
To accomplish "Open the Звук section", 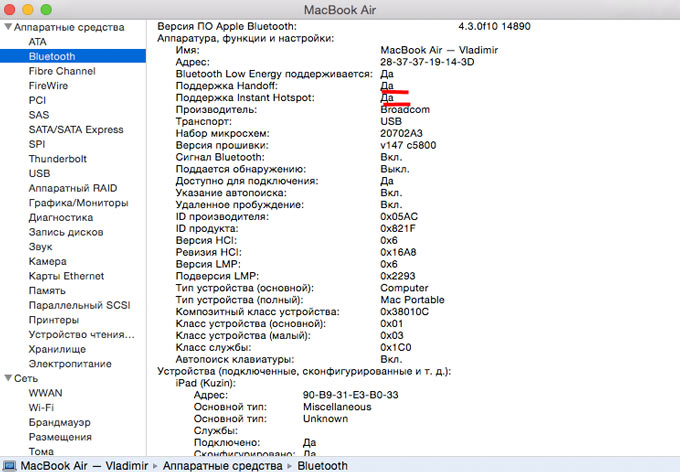I will pyautogui.click(x=40, y=247).
